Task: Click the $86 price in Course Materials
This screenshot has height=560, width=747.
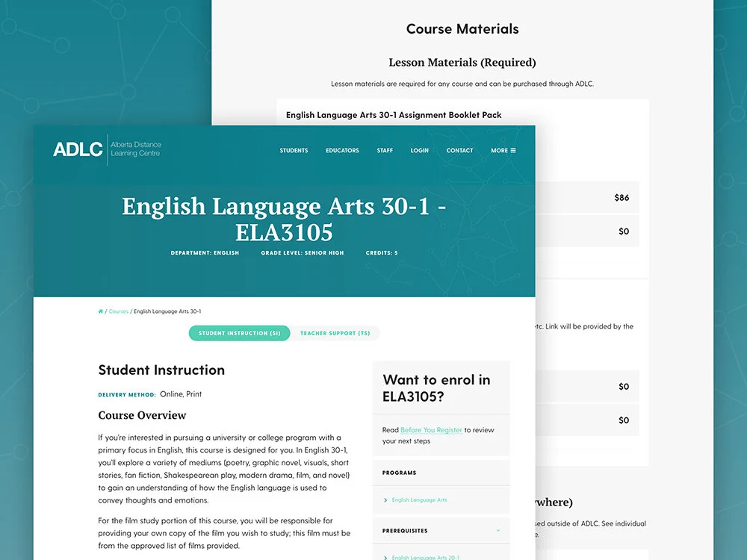Action: (x=622, y=198)
